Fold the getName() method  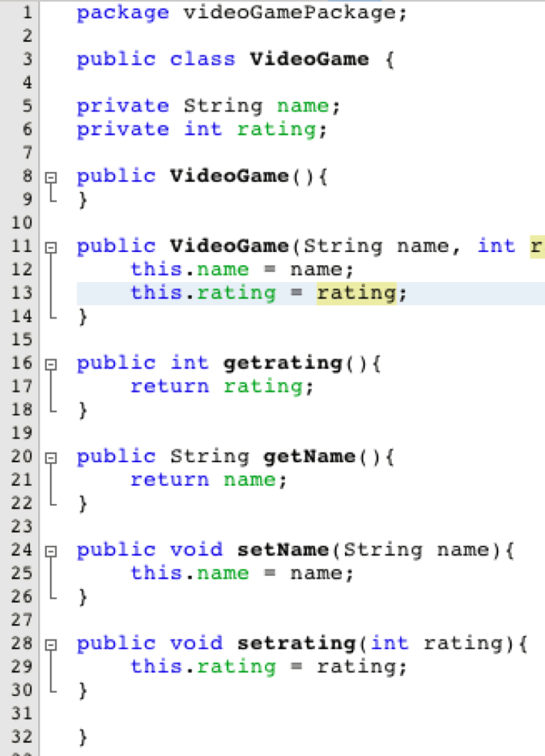coord(51,457)
